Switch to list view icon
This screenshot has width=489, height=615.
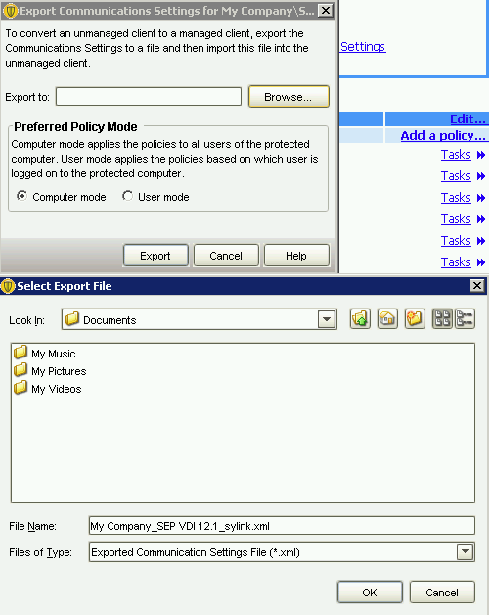click(x=442, y=319)
